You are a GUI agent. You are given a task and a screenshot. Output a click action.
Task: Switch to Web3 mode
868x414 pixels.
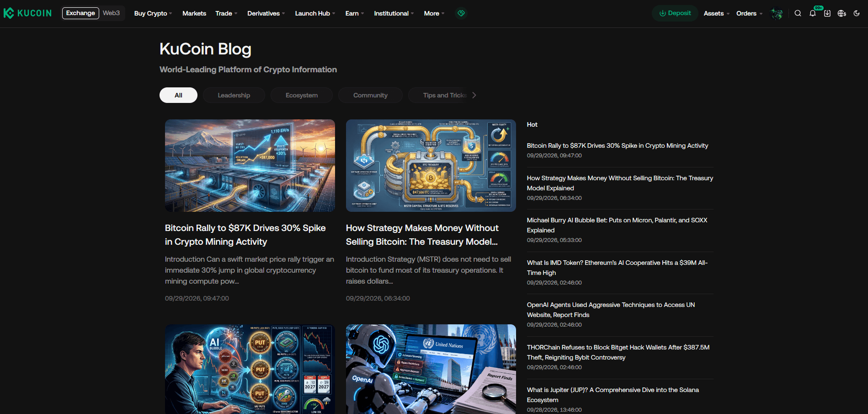pos(111,13)
